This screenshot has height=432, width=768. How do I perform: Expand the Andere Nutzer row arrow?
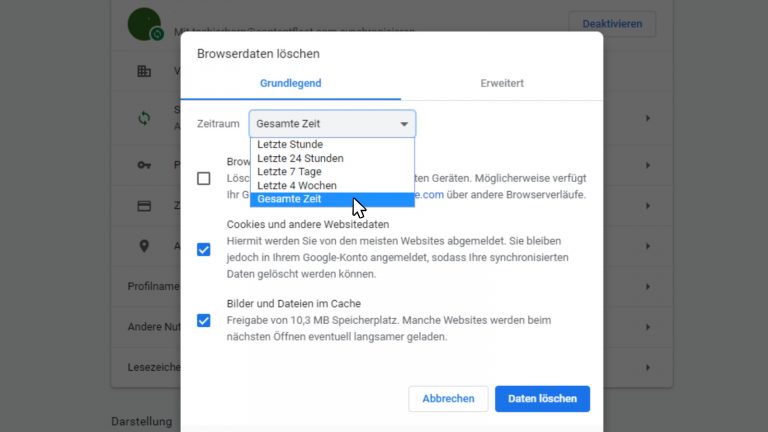pyautogui.click(x=647, y=327)
